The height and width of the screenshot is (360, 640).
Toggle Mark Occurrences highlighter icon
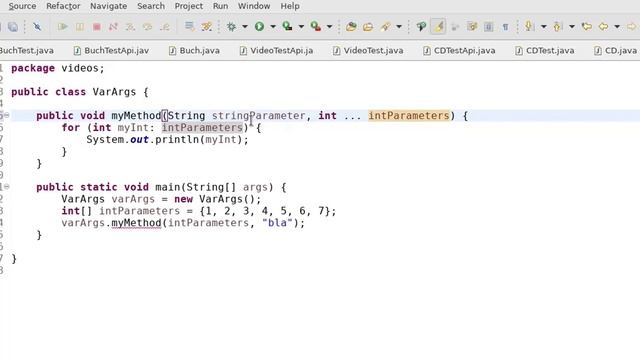pos(438,27)
